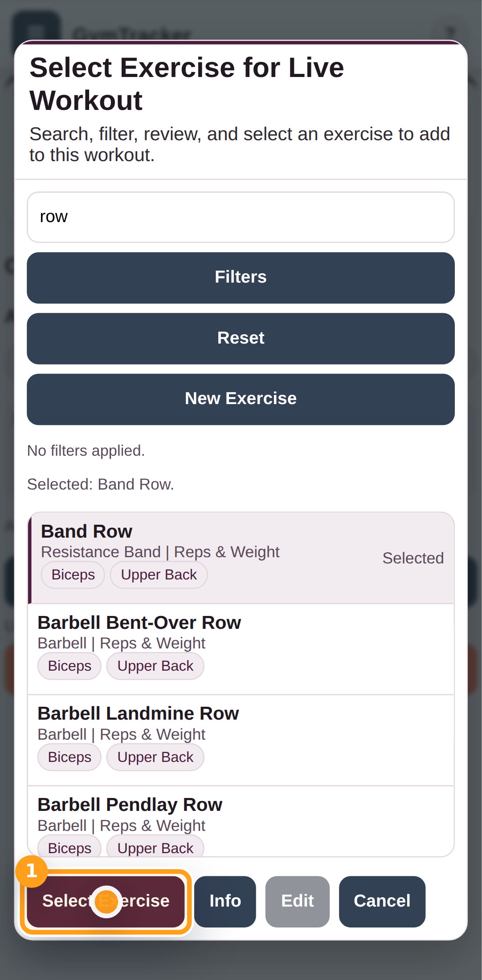Click the disabled Edit button
The image size is (482, 980).
pyautogui.click(x=297, y=901)
